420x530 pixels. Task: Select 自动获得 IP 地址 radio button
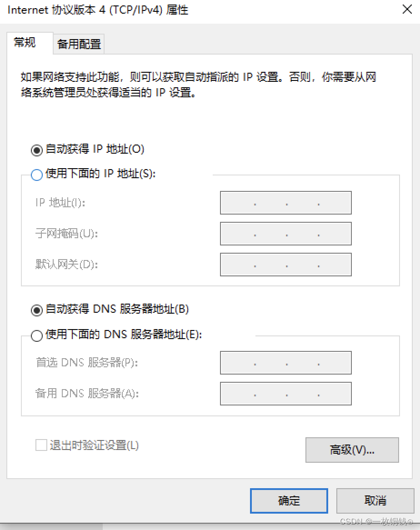37,149
